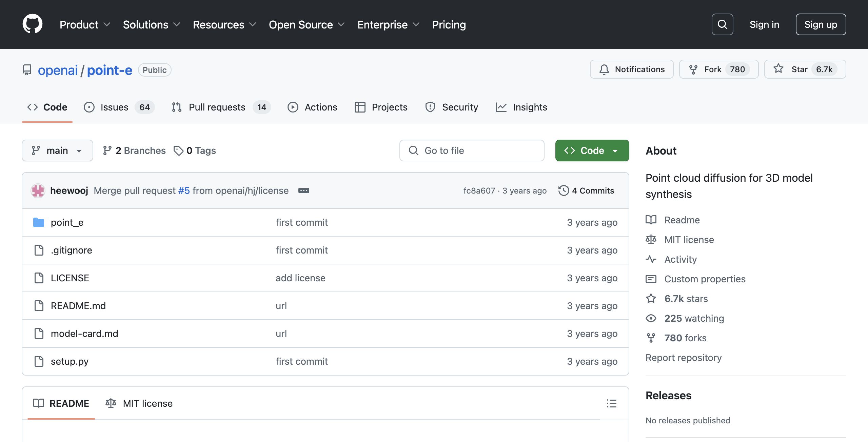Image resolution: width=868 pixels, height=442 pixels.
Task: Expand the green Code dropdown
Action: click(592, 150)
